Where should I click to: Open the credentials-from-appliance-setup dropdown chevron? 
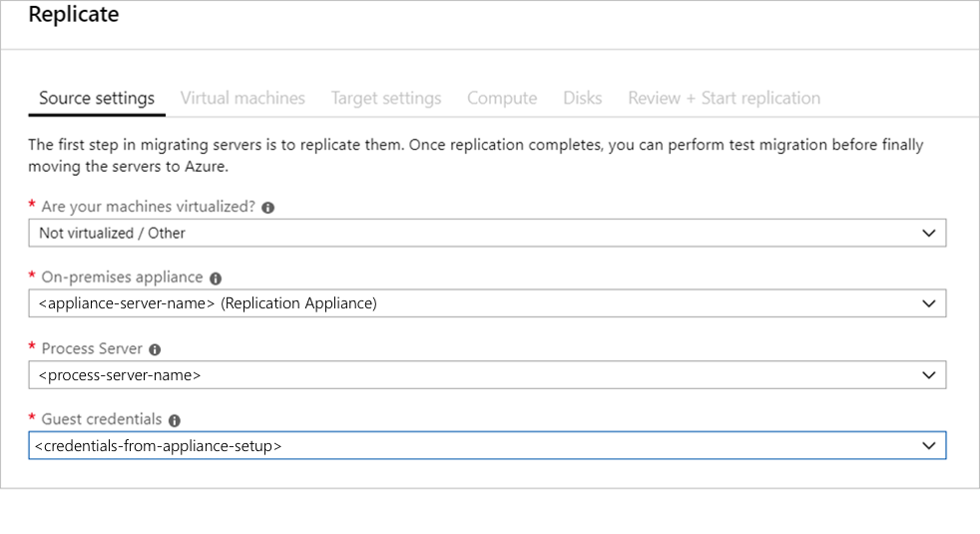(x=929, y=446)
